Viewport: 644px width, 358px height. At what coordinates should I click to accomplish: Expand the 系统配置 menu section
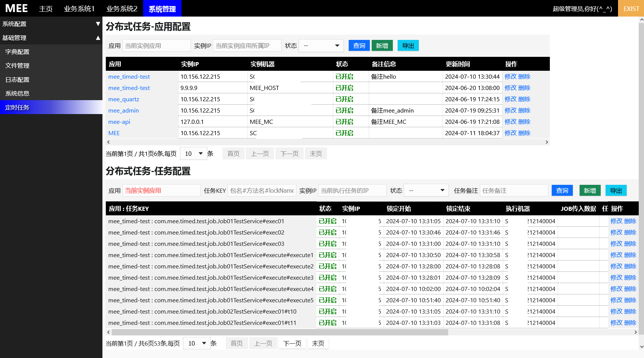point(51,24)
